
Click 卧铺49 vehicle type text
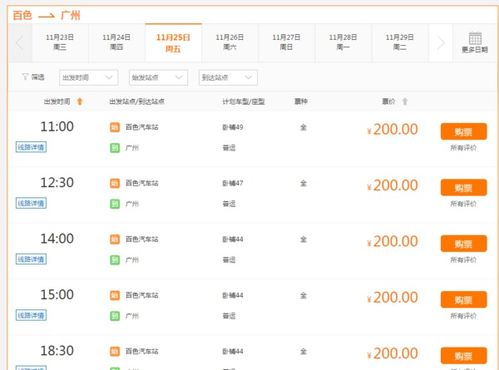233,127
